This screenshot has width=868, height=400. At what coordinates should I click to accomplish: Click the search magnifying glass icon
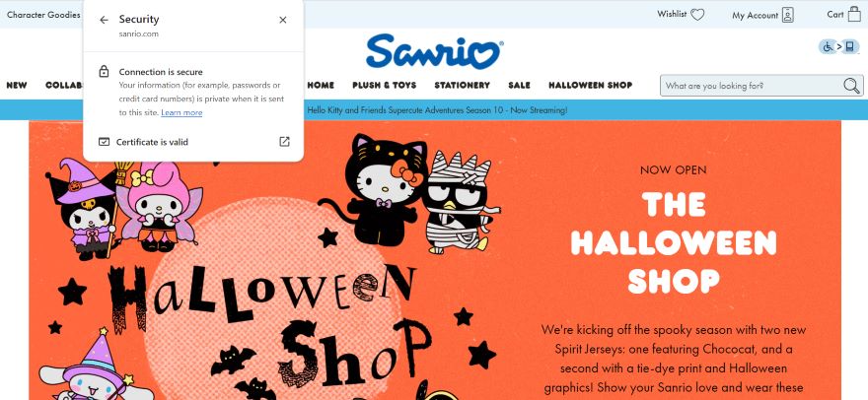[851, 86]
